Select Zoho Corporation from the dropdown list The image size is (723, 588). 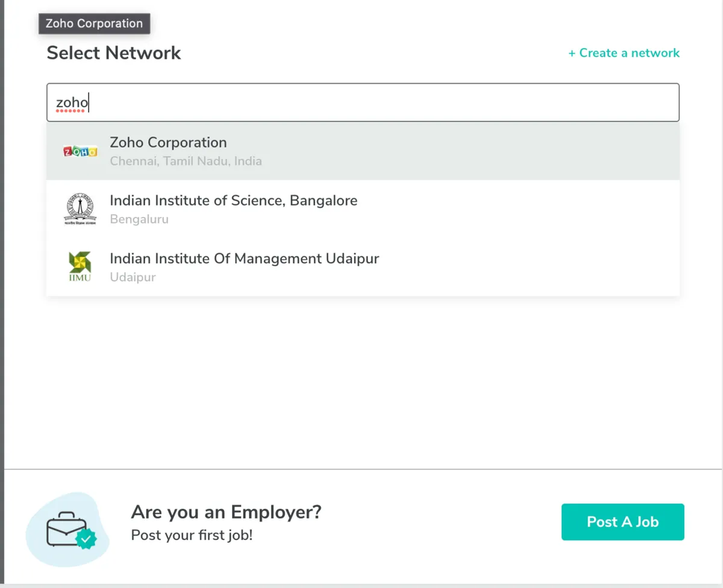tap(168, 143)
